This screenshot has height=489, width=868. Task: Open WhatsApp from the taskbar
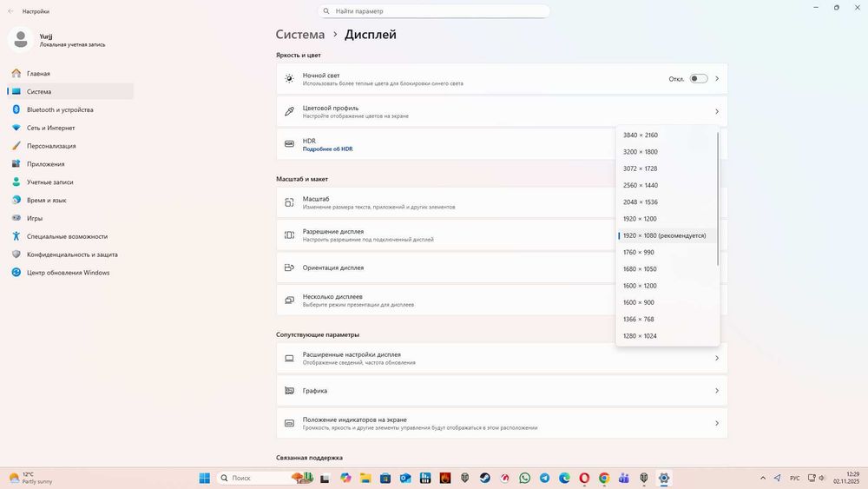[525, 478]
